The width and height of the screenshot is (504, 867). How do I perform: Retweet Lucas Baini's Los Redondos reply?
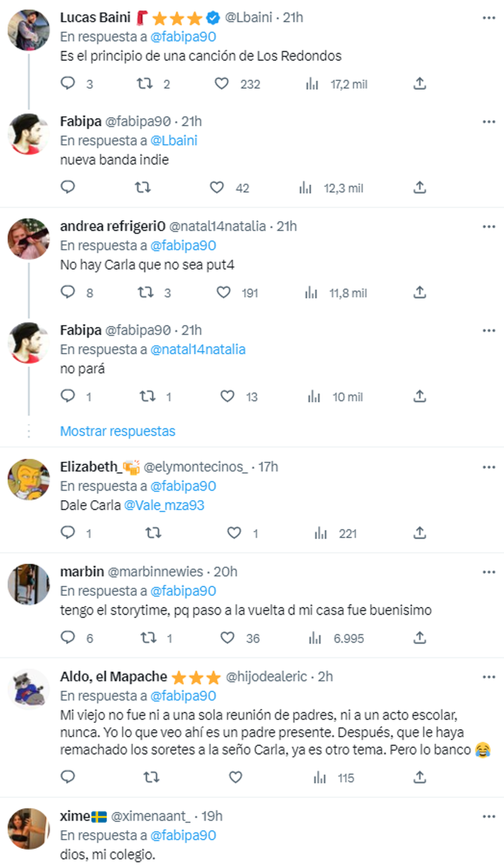coord(145,84)
